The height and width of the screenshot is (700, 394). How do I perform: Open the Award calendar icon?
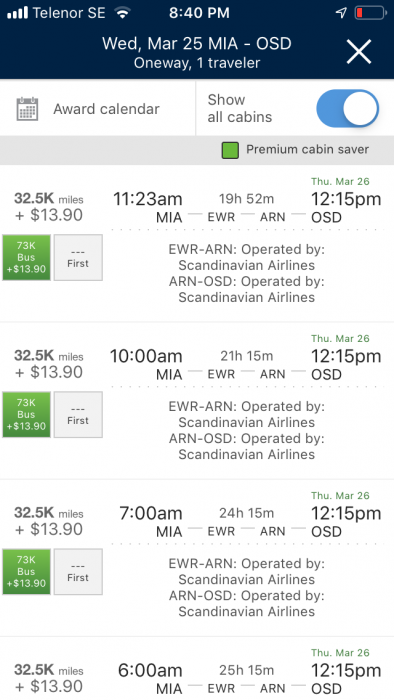pyautogui.click(x=27, y=109)
